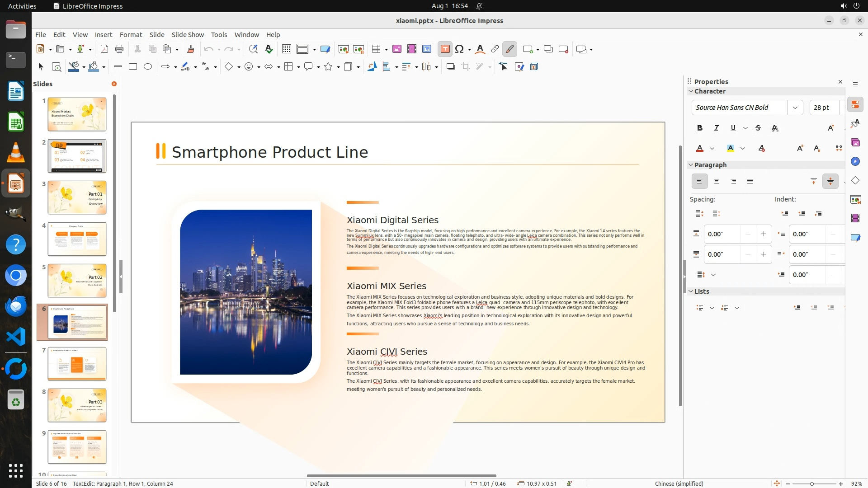Open the font name dropdown

795,108
